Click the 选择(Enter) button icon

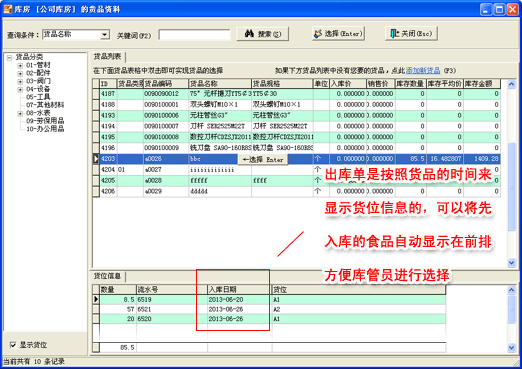pyautogui.click(x=318, y=33)
